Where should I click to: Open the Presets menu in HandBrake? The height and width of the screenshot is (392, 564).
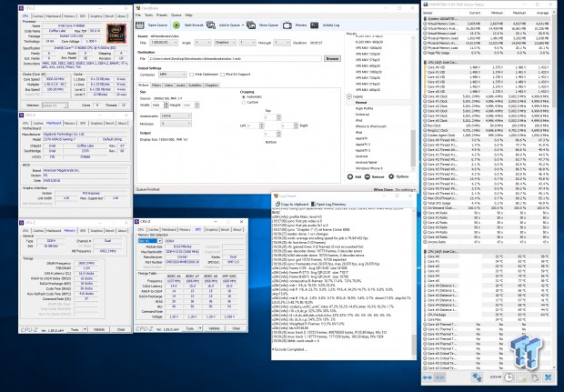[x=162, y=15]
